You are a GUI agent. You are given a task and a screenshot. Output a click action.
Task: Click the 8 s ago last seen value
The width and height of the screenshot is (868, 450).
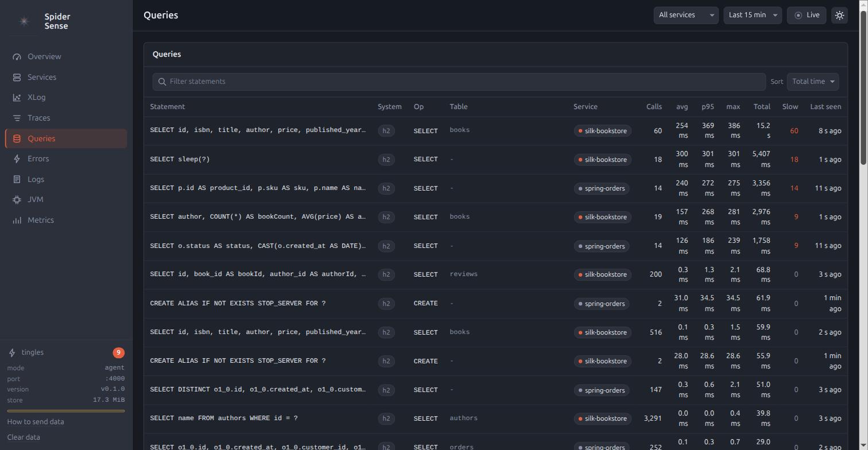[830, 131]
